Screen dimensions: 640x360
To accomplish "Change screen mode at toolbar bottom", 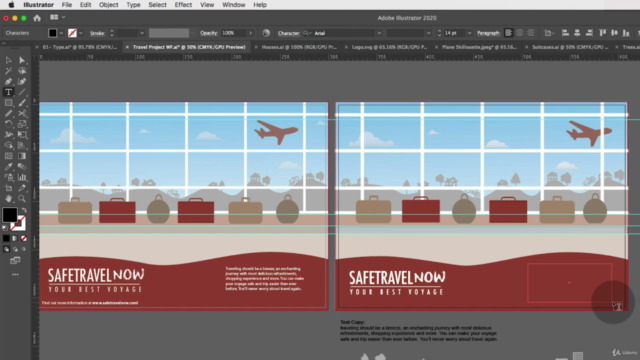I will 15,260.
